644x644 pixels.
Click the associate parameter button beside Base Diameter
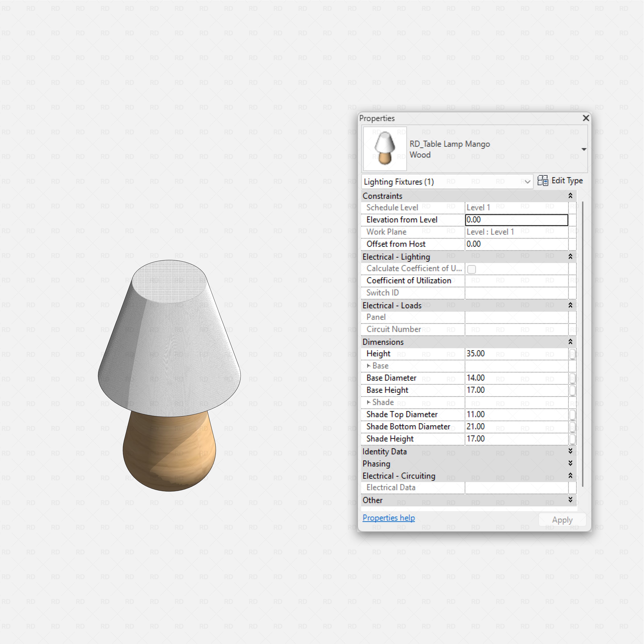(x=573, y=378)
